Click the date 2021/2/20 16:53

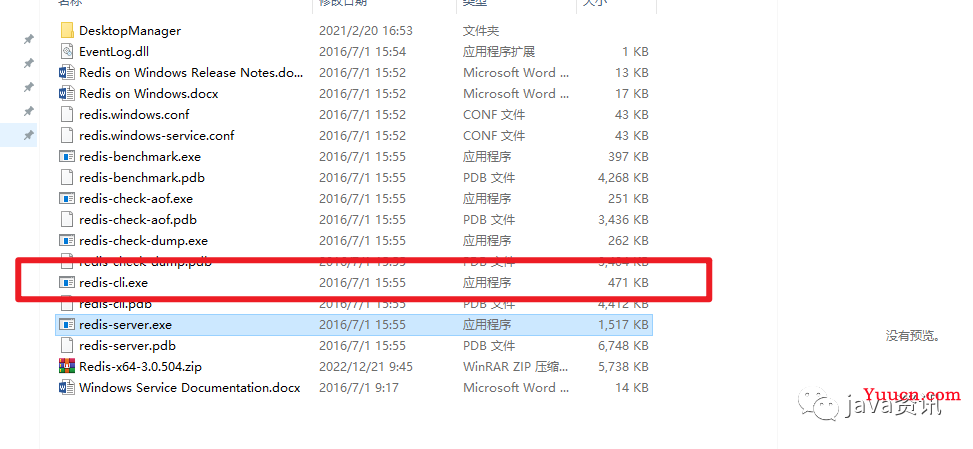tap(365, 30)
